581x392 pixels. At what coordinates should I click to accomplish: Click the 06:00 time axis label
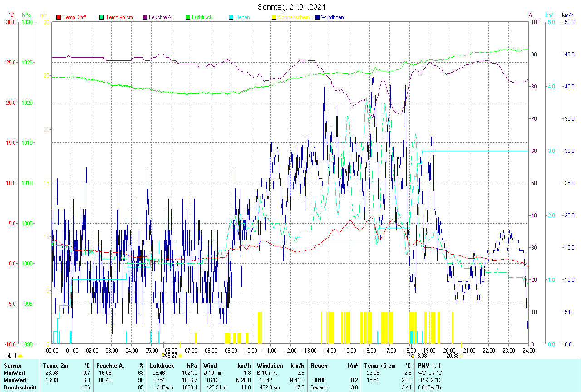(171, 351)
